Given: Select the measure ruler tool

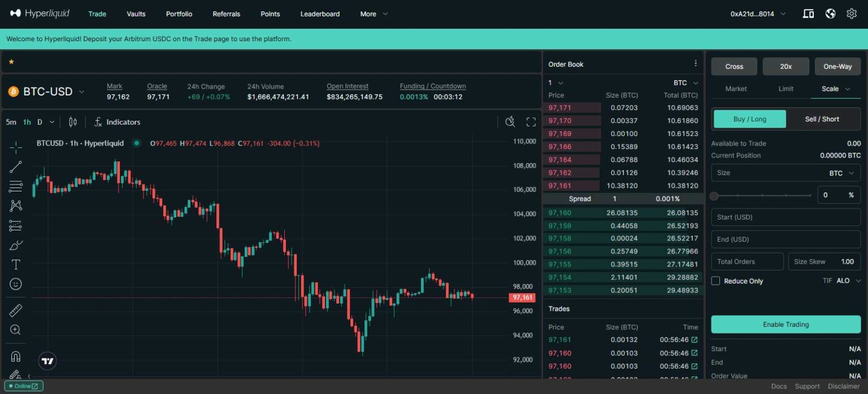Looking at the screenshot, I should (x=15, y=310).
